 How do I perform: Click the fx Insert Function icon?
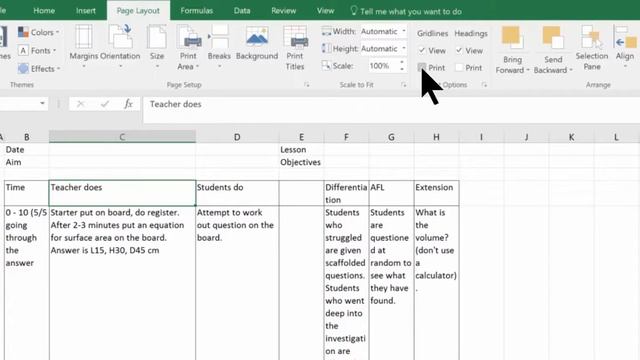(128, 104)
